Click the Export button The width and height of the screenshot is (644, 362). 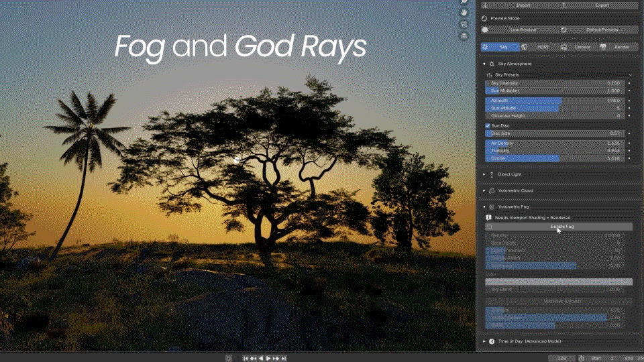[599, 5]
